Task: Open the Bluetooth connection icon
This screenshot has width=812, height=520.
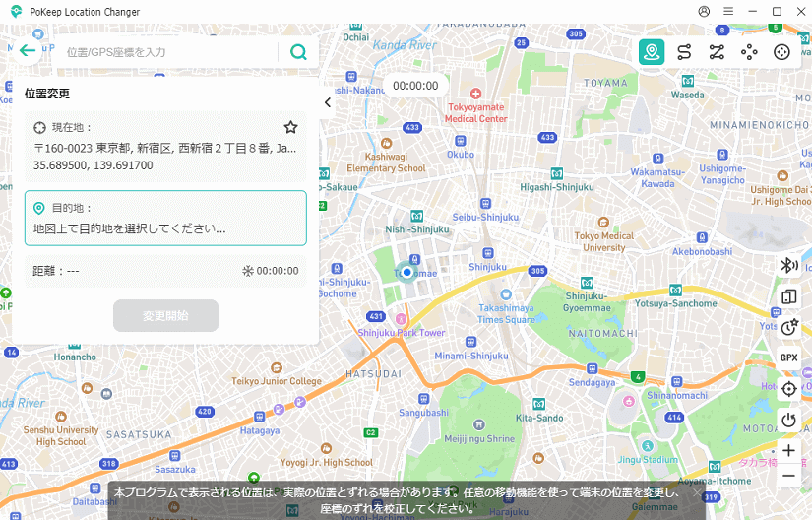Action: pyautogui.click(x=788, y=266)
